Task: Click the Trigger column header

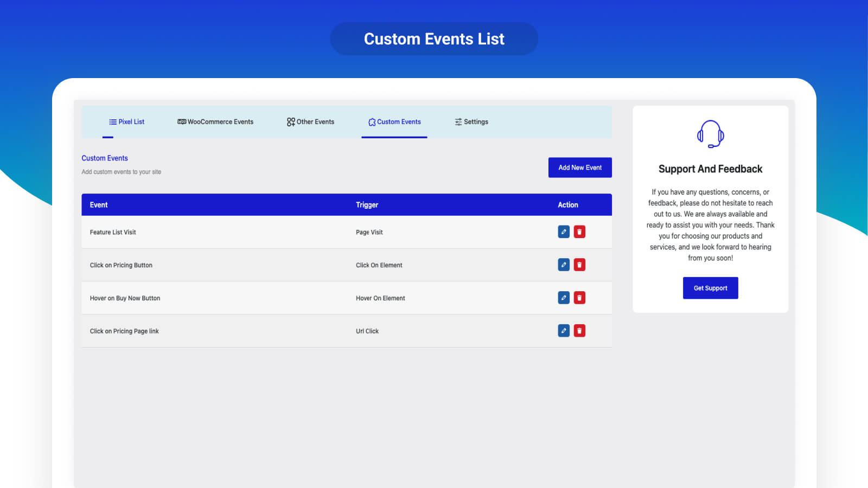Action: point(367,205)
